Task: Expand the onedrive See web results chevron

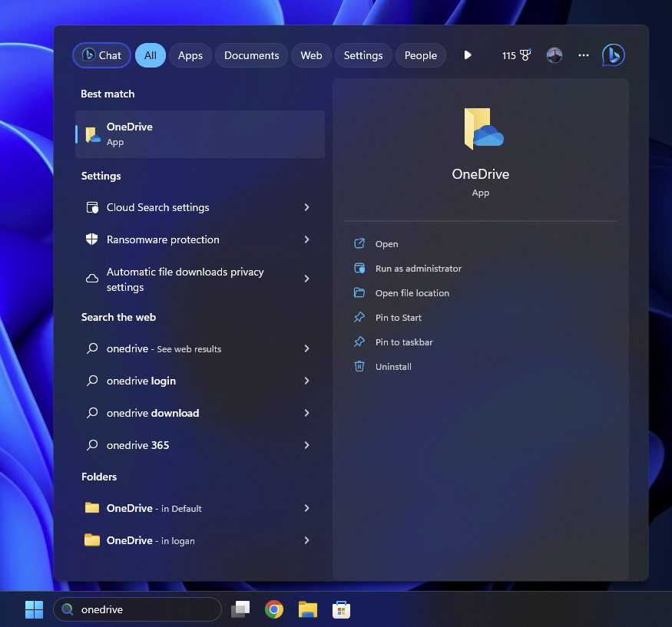Action: click(307, 348)
